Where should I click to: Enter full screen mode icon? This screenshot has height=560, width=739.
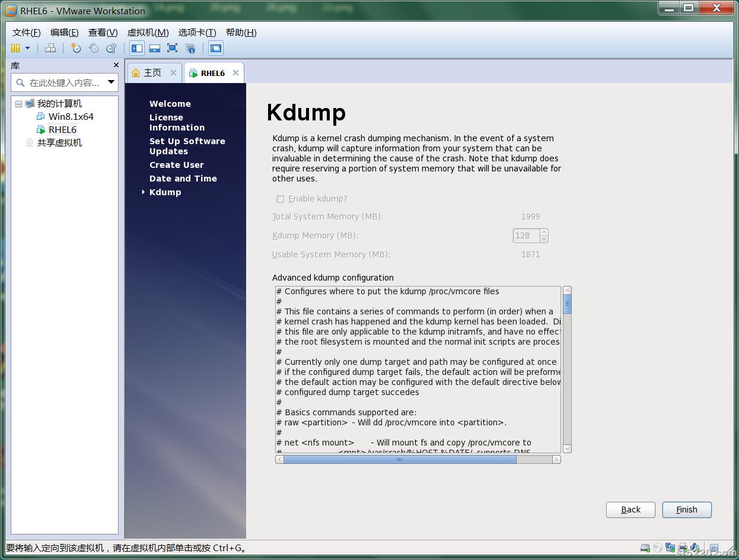click(x=172, y=48)
